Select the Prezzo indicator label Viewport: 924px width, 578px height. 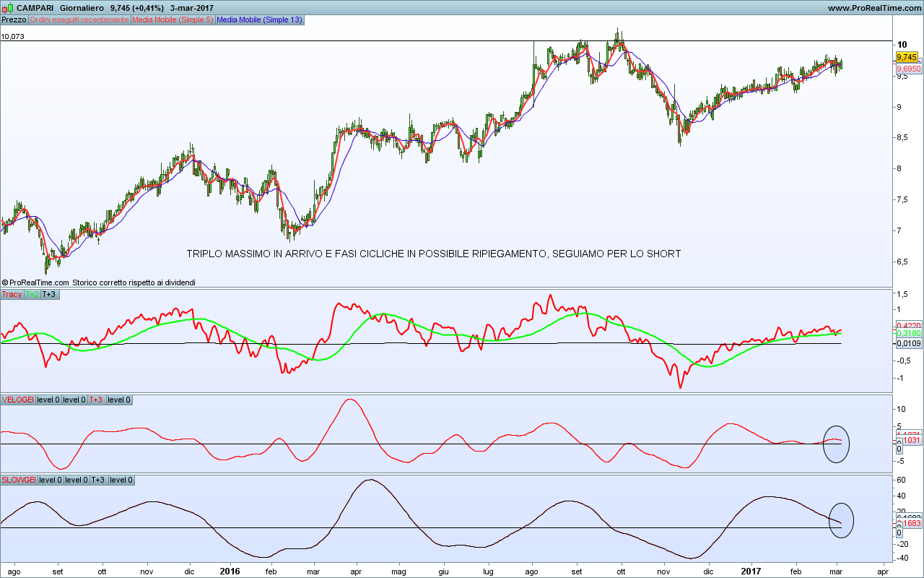(x=14, y=20)
